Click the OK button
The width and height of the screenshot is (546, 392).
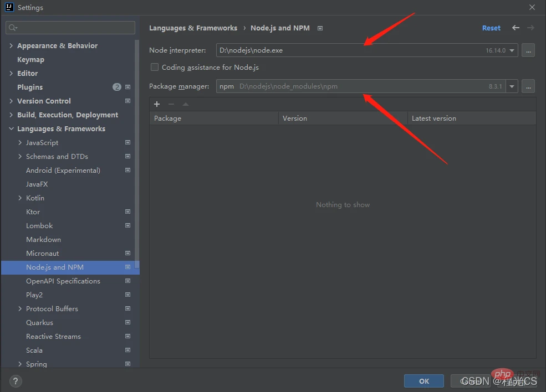click(424, 381)
